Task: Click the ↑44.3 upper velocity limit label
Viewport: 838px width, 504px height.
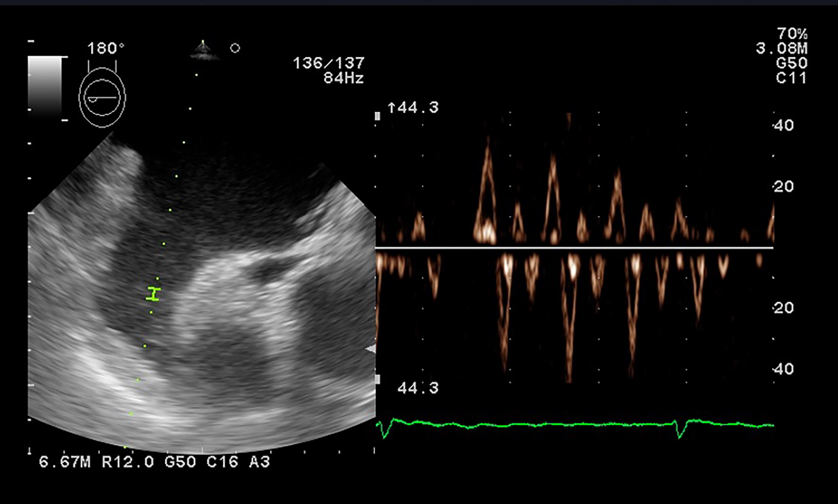Action: pyautogui.click(x=413, y=108)
